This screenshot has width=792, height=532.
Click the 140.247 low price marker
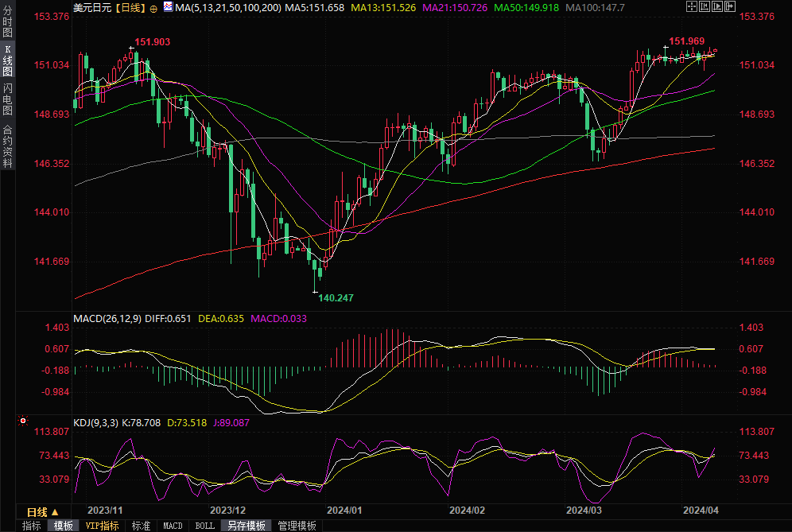tap(336, 297)
